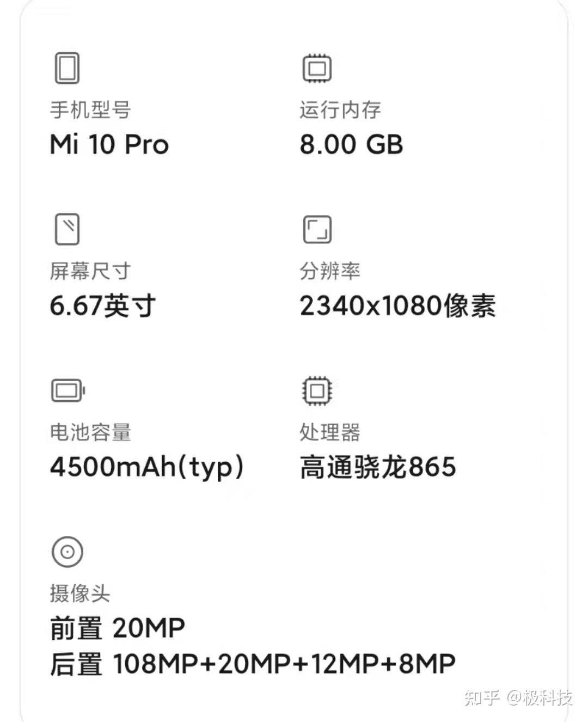This screenshot has height=722, width=588.
Task: Tap the 6.67英寸 screen size value
Action: tap(102, 305)
